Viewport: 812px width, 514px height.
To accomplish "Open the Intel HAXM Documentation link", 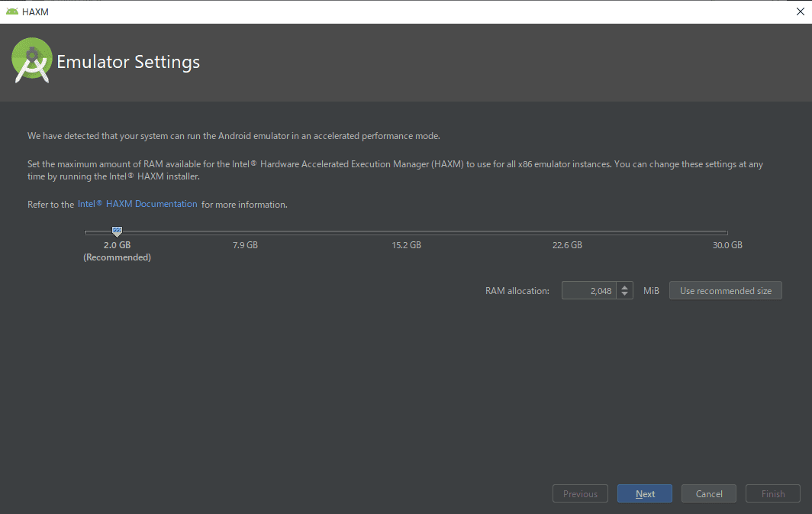I will click(137, 204).
